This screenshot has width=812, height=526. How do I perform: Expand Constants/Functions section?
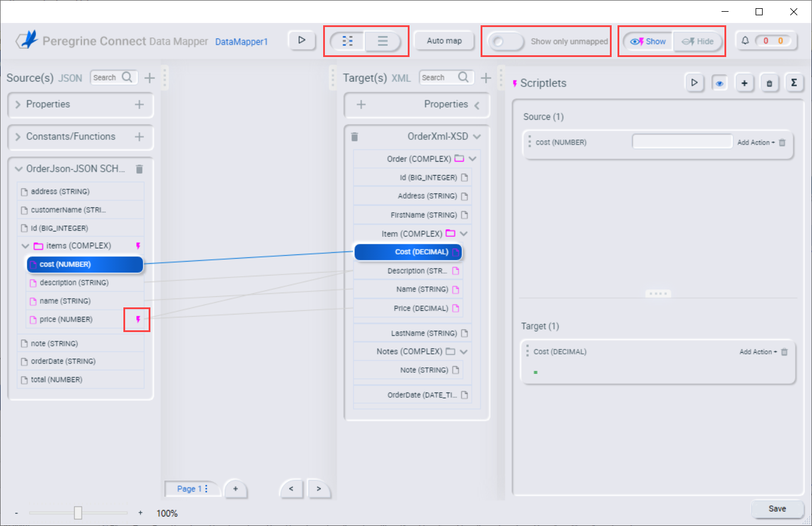click(18, 137)
